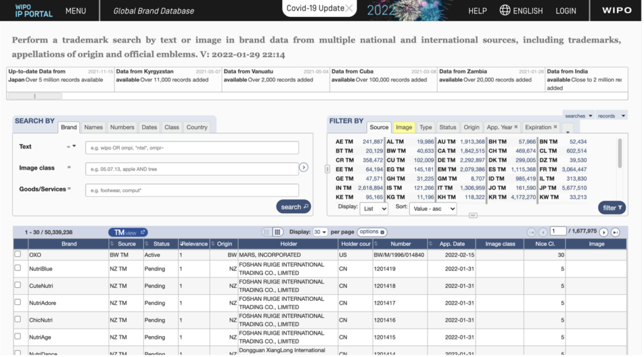
Task: Click the filter panel left collapse handle
Action: point(327,169)
